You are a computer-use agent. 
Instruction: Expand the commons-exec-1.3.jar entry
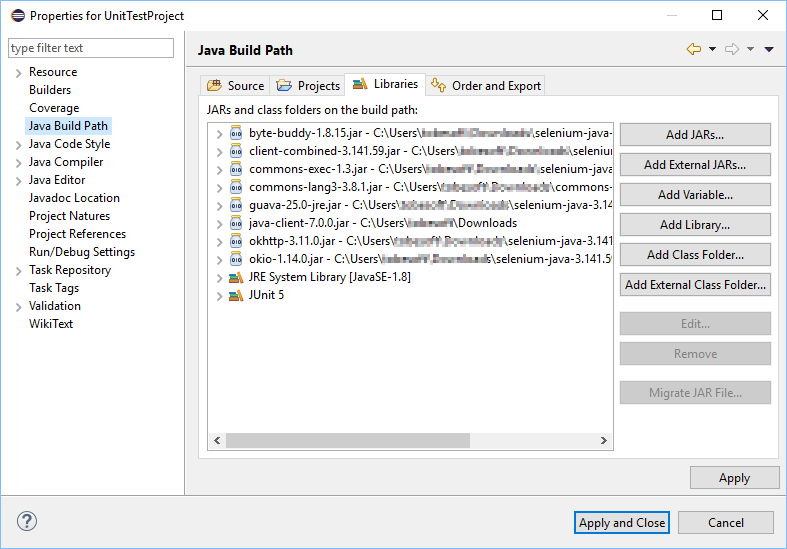[220, 169]
